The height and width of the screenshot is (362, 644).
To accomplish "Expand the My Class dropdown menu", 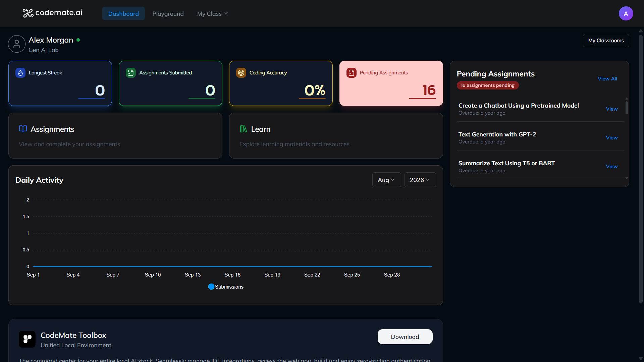I will pyautogui.click(x=213, y=14).
